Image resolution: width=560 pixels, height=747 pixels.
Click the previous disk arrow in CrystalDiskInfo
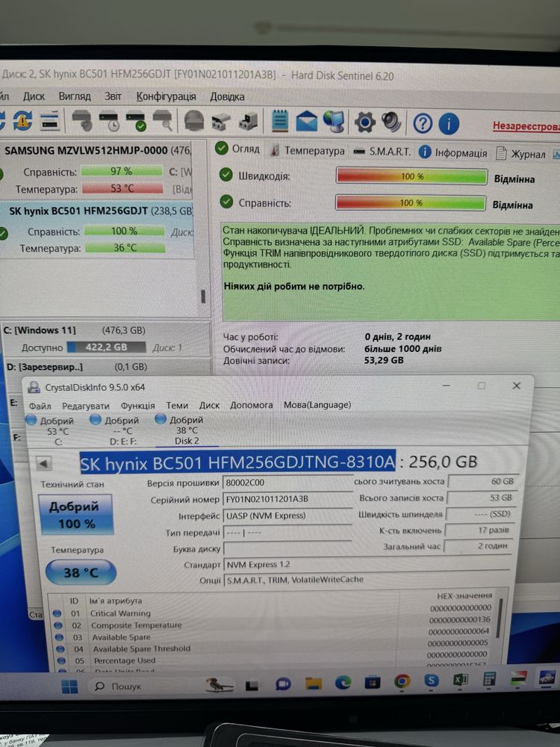pyautogui.click(x=44, y=463)
